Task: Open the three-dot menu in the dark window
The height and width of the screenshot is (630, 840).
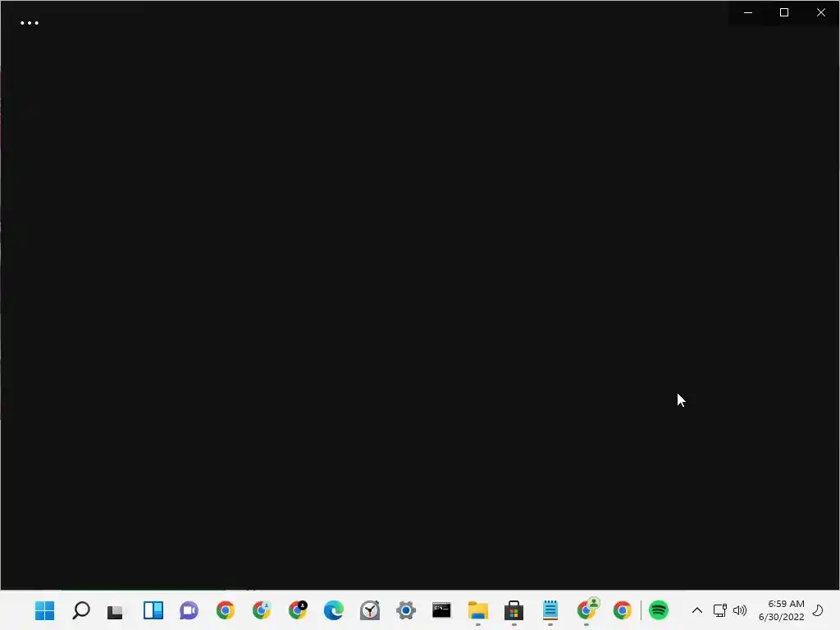Action: point(30,23)
